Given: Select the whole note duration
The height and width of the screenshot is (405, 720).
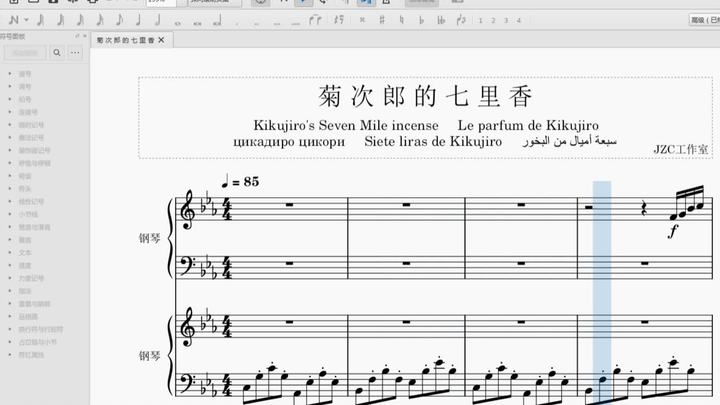Looking at the screenshot, I should (x=178, y=20).
